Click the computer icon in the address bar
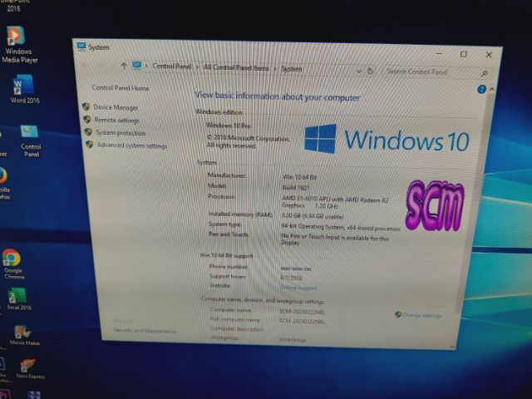Screen dimensions: 532x399 tap(136, 65)
